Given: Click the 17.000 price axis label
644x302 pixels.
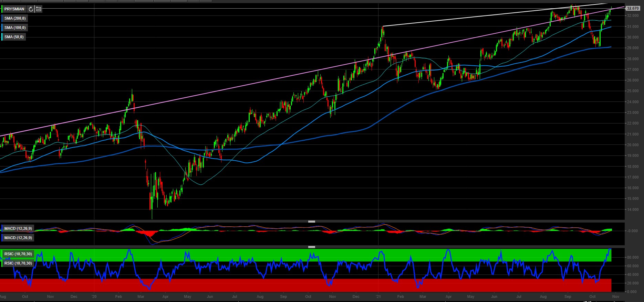Looking at the screenshot, I should pos(633,177).
